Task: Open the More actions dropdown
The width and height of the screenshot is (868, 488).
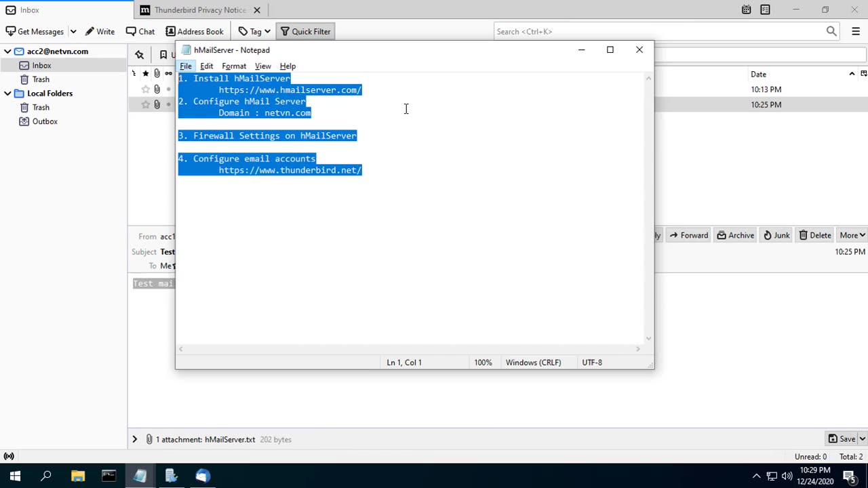Action: tap(852, 235)
